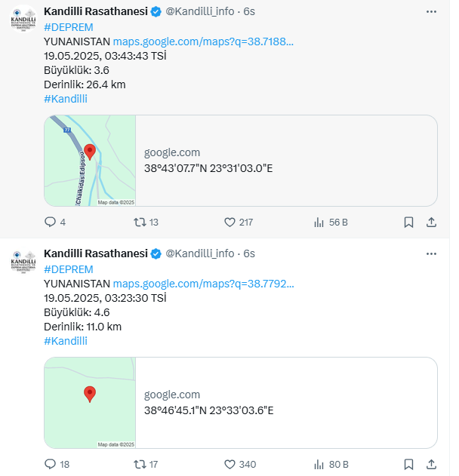Like the tweet with 217 likes
Image resolution: width=459 pixels, height=476 pixels.
point(230,223)
